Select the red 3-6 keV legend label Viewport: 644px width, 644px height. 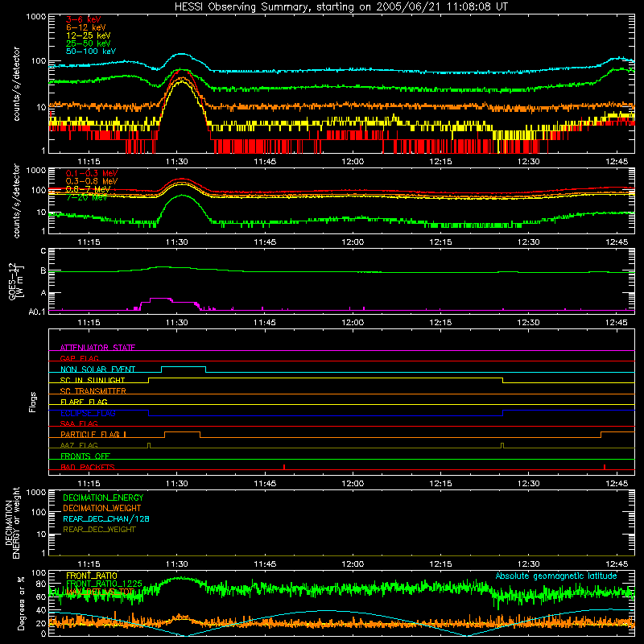click(84, 19)
